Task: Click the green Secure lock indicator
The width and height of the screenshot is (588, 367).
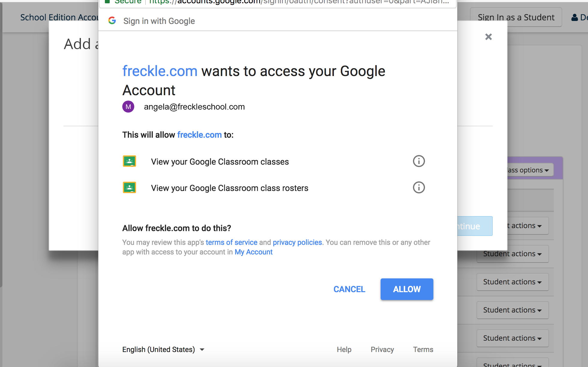Action: pyautogui.click(x=107, y=2)
